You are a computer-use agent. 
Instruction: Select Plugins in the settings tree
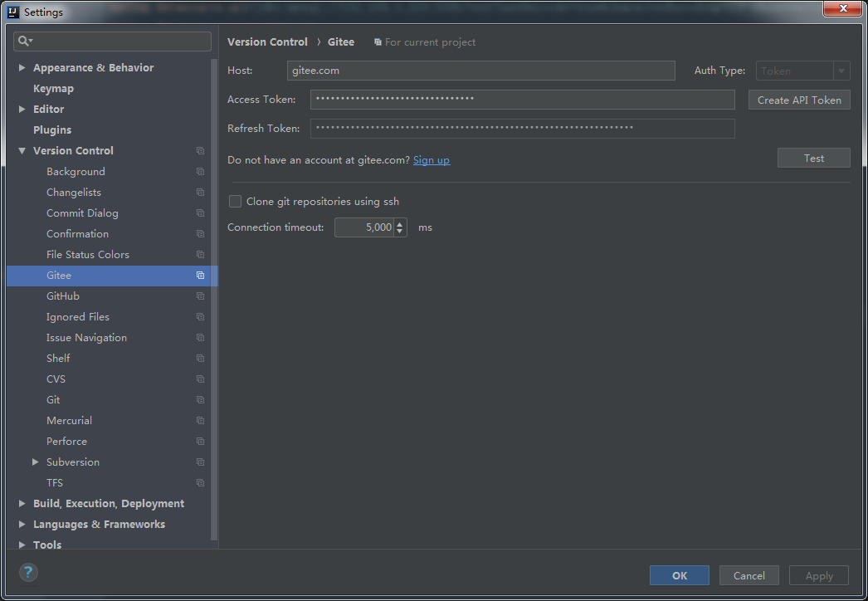52,130
